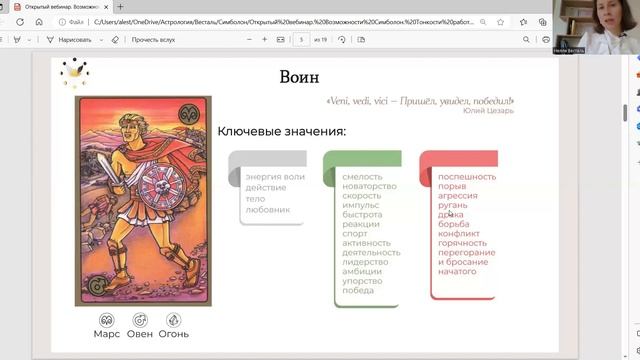Screen dimensions: 640x360
Task: Open the file info icon labeled Файл
Action: pos(71,22)
